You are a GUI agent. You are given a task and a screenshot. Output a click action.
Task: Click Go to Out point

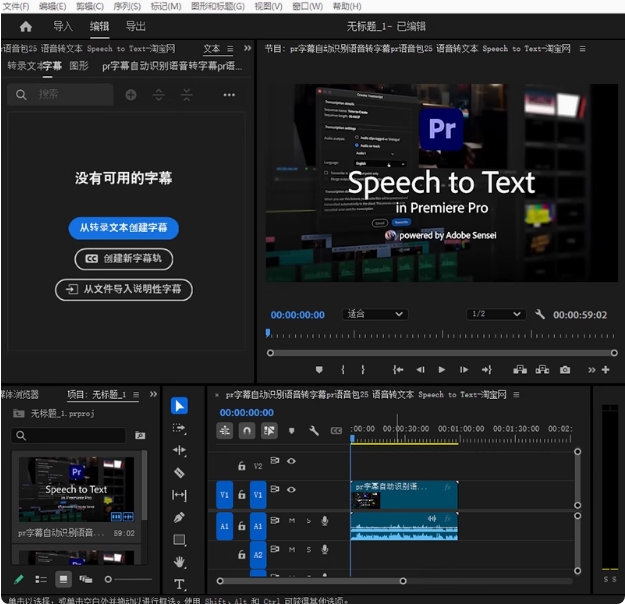(x=487, y=370)
